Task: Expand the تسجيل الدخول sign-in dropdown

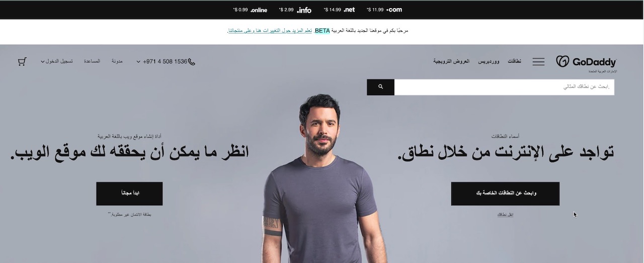Action: (56, 61)
